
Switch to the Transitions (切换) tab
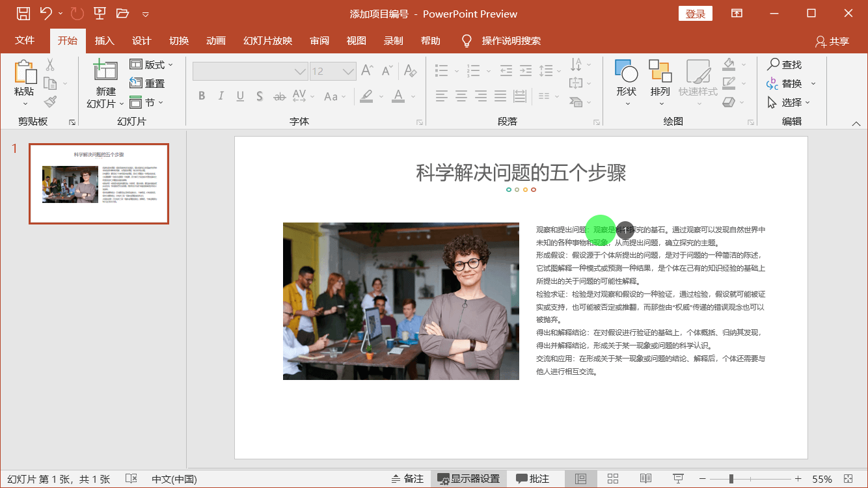[179, 40]
